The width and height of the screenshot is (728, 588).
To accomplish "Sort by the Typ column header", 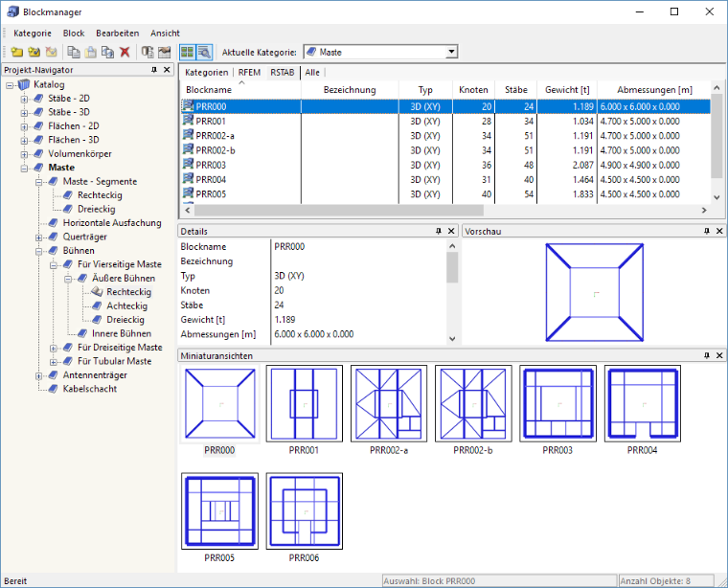I will (425, 90).
